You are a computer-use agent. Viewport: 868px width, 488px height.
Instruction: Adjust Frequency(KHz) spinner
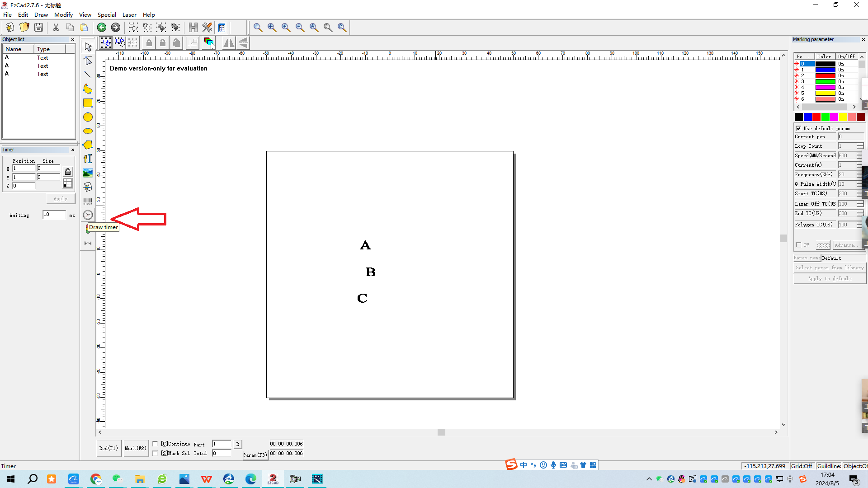tap(860, 174)
